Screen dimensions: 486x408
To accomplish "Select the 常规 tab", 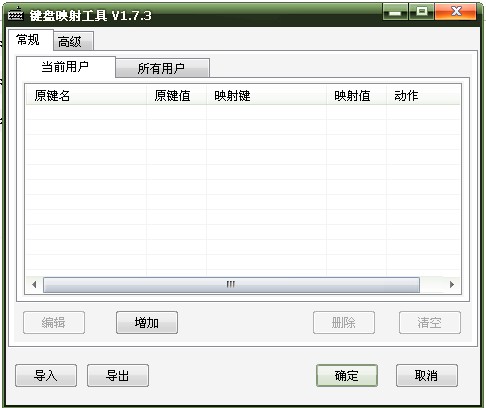I will click(x=30, y=40).
